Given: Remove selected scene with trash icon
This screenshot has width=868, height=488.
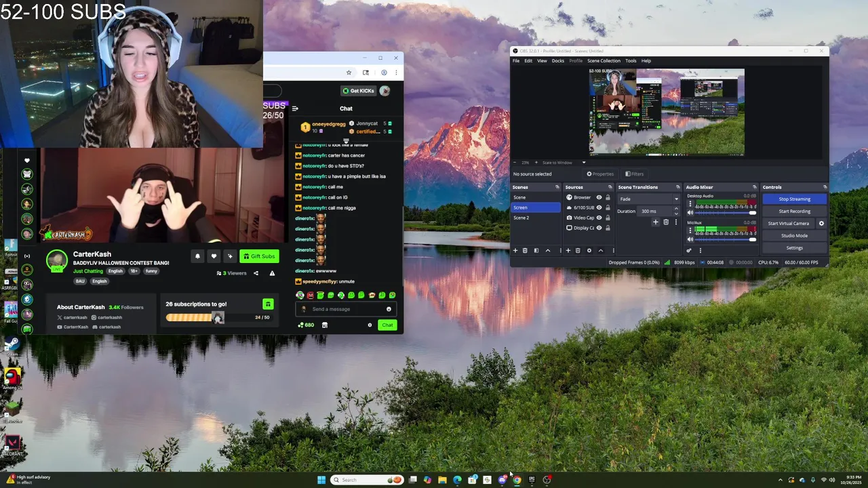Looking at the screenshot, I should click(x=525, y=250).
